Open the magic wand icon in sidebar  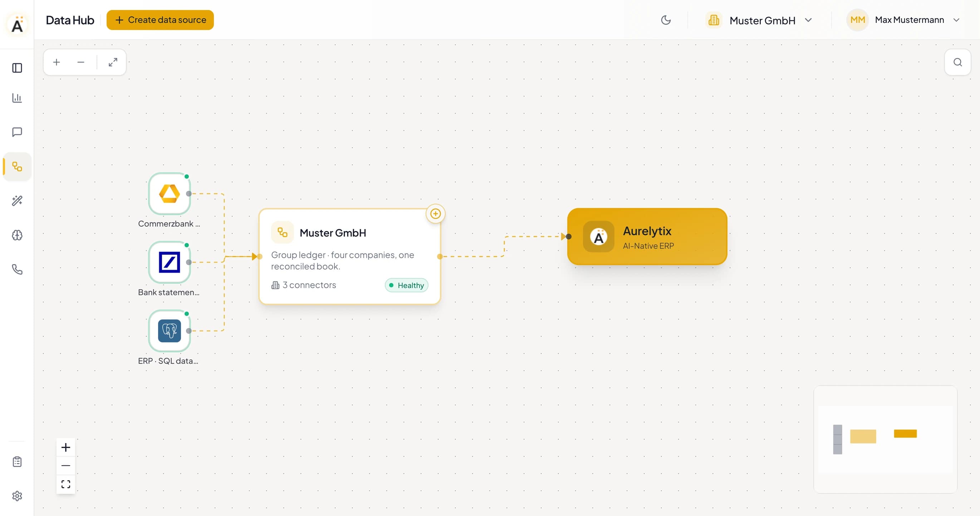[x=17, y=200]
